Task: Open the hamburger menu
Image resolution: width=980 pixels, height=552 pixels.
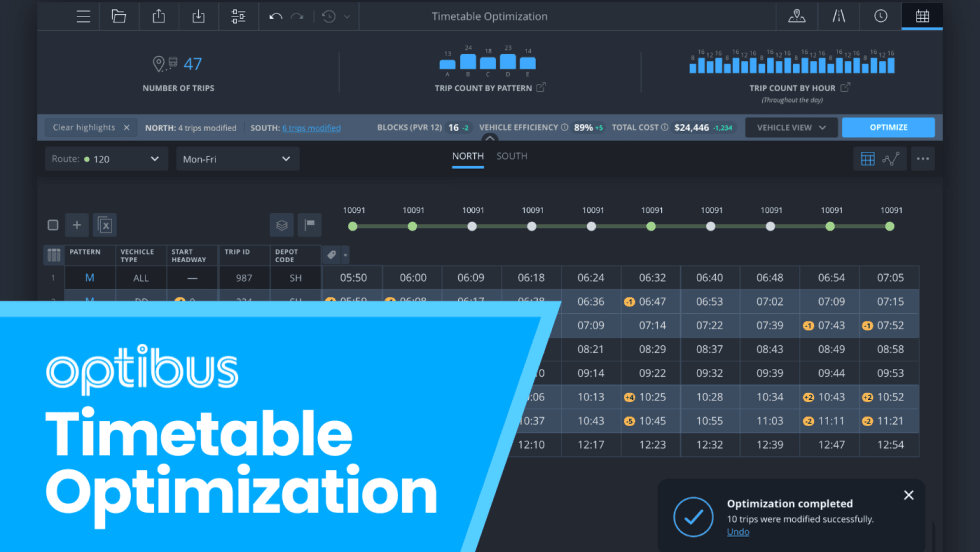Action: (83, 16)
